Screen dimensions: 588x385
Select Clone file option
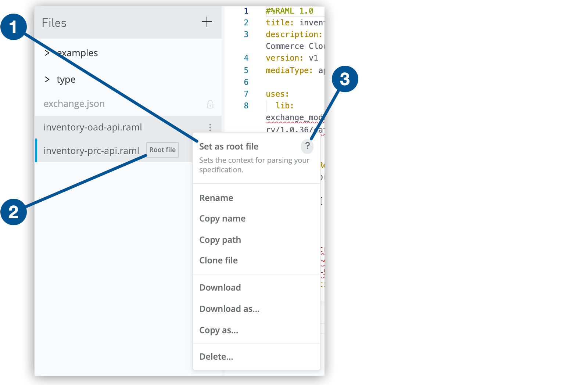(x=218, y=260)
